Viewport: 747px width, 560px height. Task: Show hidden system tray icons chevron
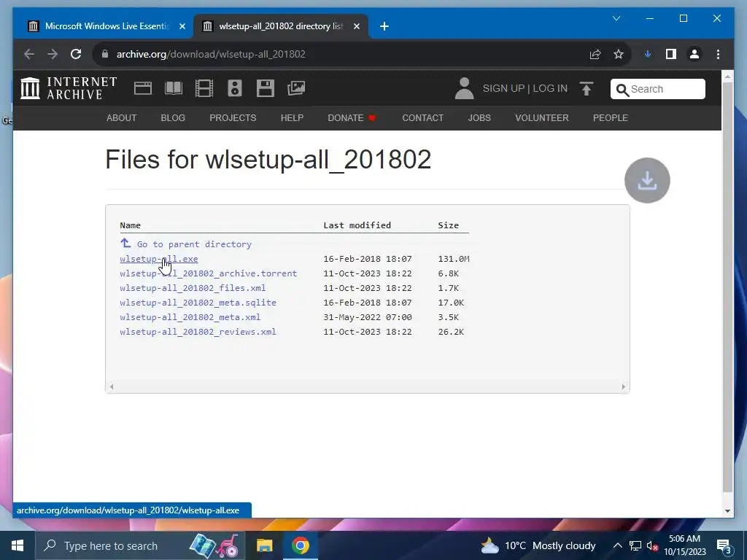617,545
